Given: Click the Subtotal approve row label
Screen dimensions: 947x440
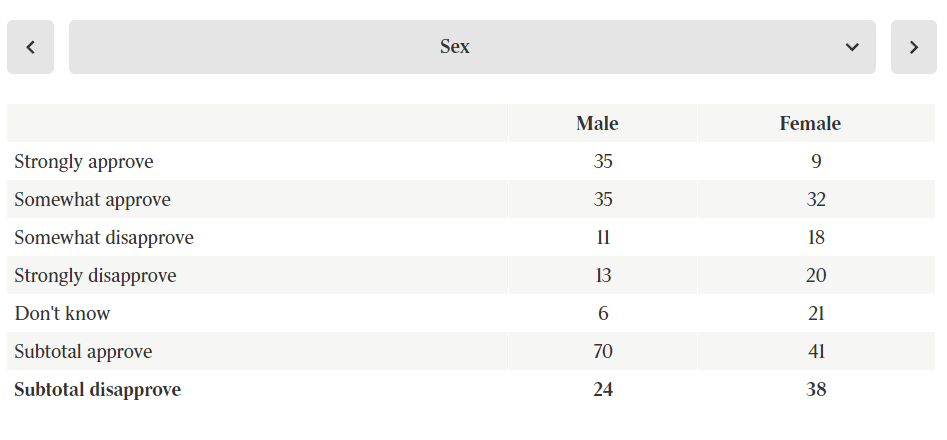Looking at the screenshot, I should (83, 352).
